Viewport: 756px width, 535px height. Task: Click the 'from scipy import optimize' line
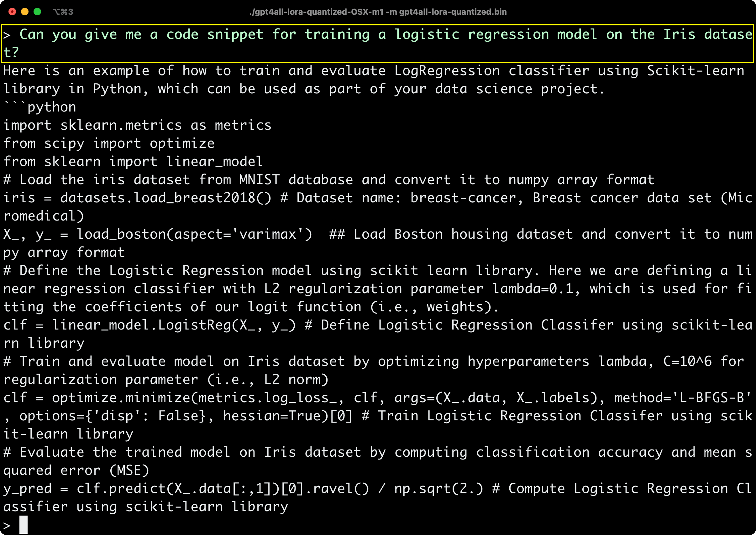tap(109, 143)
